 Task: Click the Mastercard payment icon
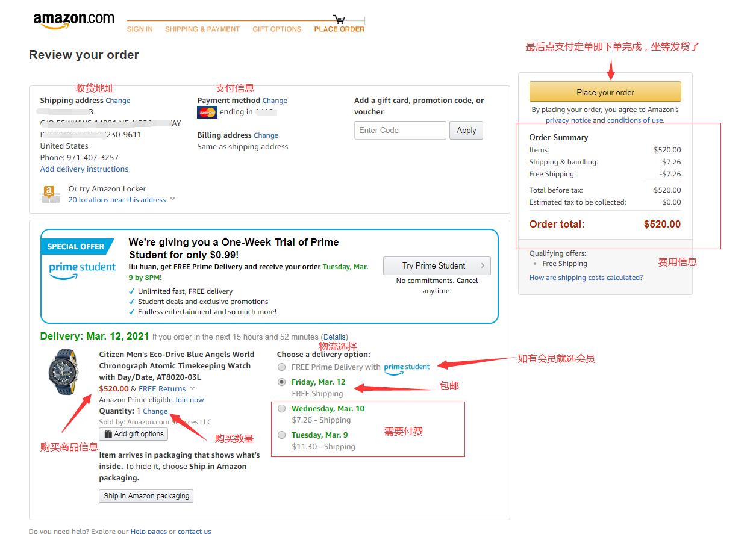pos(207,112)
